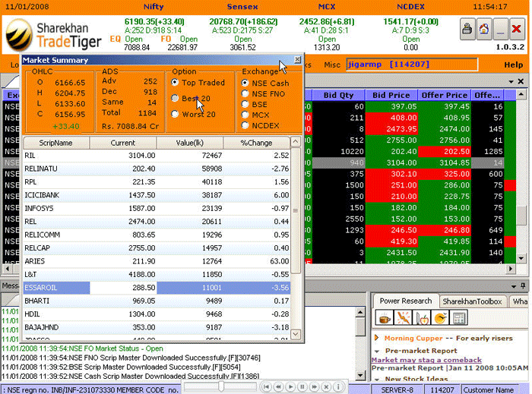Screen dimensions: 532x394
Task: Click market watch horizontal scroll right arrow
Action: (510, 269)
